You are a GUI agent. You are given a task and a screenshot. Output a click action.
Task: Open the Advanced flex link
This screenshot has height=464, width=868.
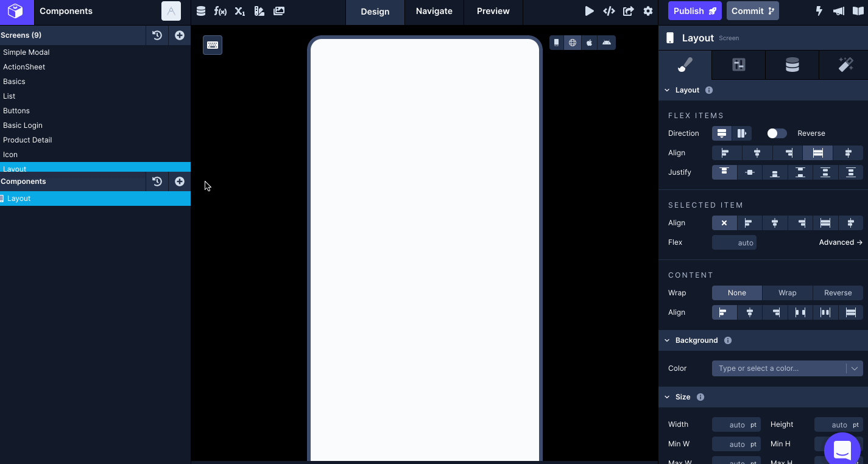click(841, 242)
